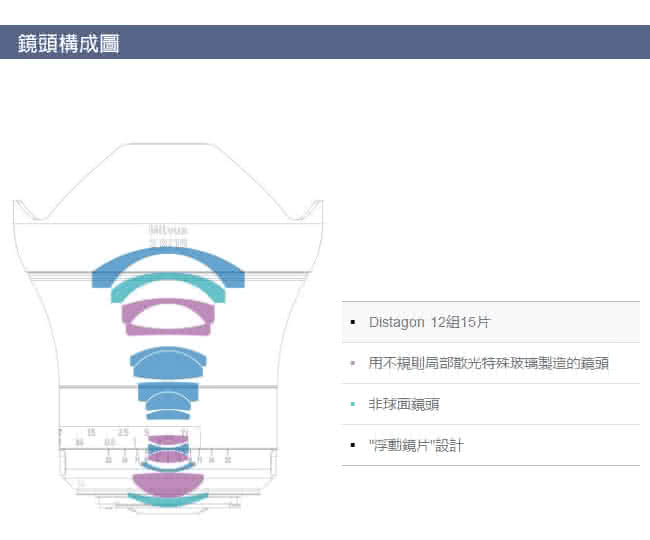Viewport: 650px width, 540px height.
Task: Click the small purple element behind the distance scale
Action: pyautogui.click(x=168, y=440)
